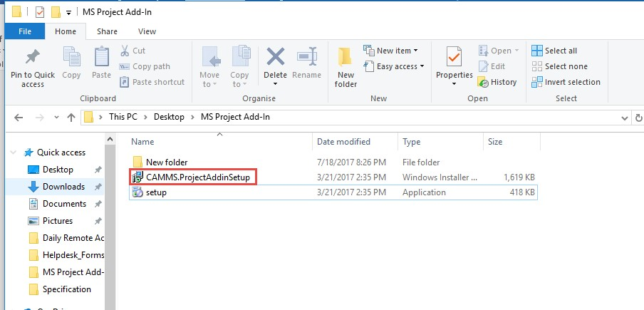Click the Properties checkmark icon
Image resolution: width=644 pixels, height=310 pixels.
point(455,57)
